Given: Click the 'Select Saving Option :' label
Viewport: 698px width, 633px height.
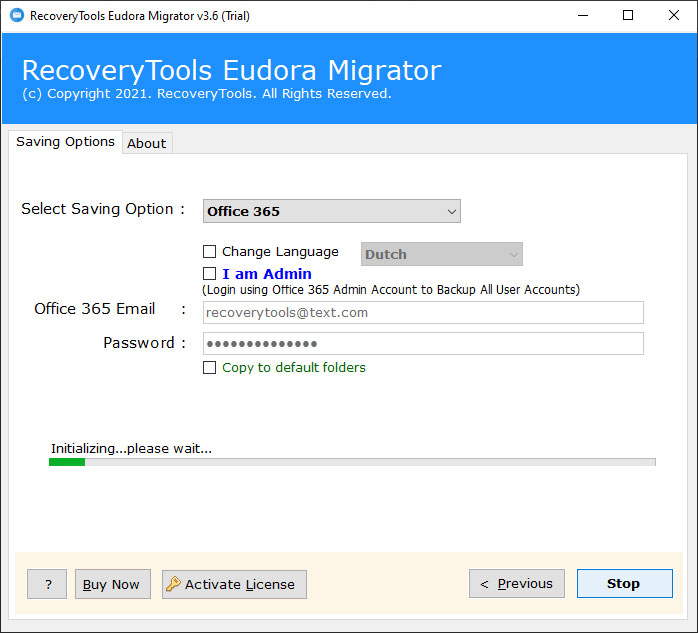Looking at the screenshot, I should tap(103, 209).
